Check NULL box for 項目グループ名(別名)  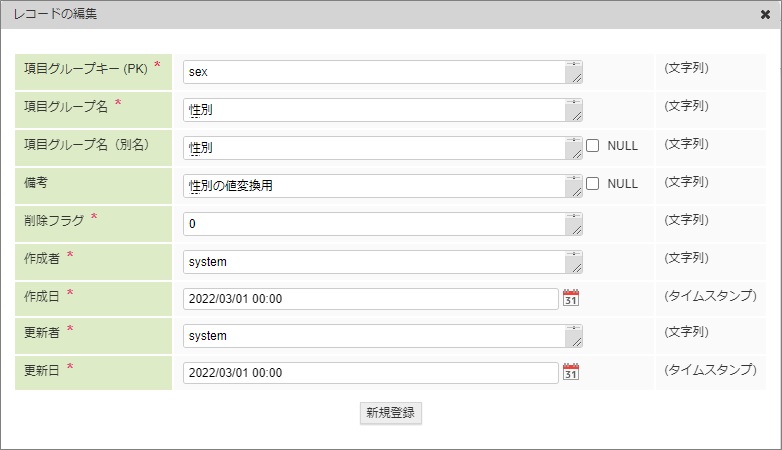point(593,145)
